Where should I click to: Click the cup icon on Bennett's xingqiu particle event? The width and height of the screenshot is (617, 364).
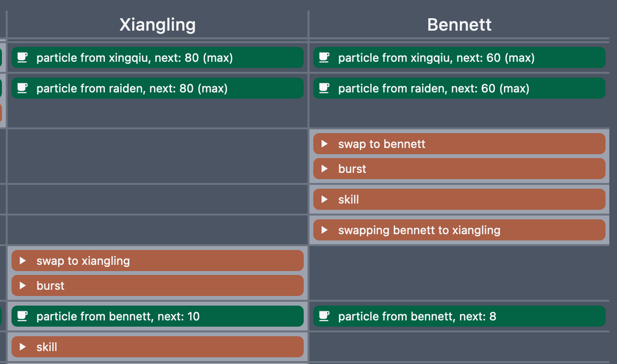pos(324,57)
